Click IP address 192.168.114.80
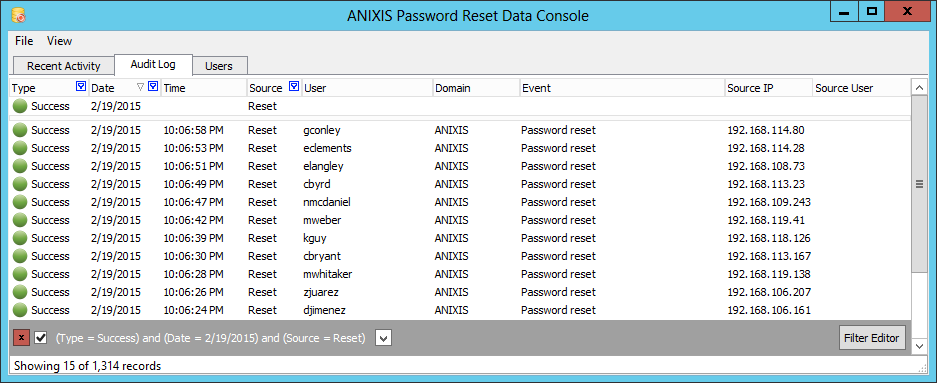937x383 pixels. tap(766, 130)
